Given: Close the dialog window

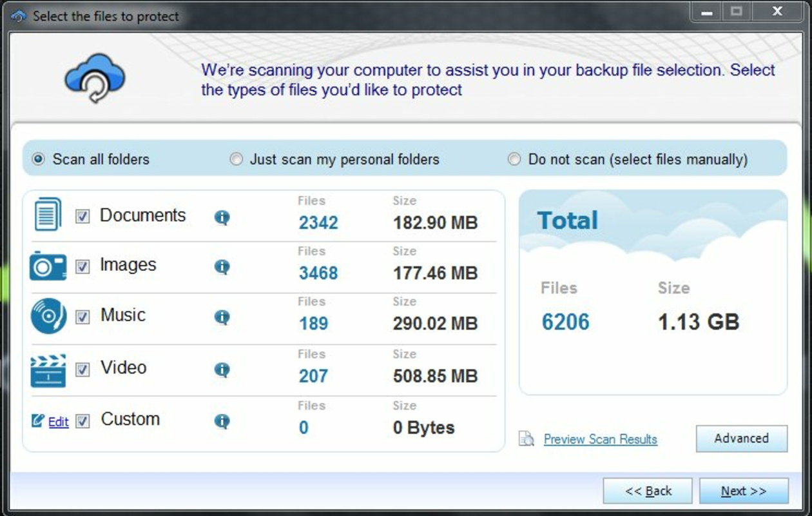Looking at the screenshot, I should [778, 12].
